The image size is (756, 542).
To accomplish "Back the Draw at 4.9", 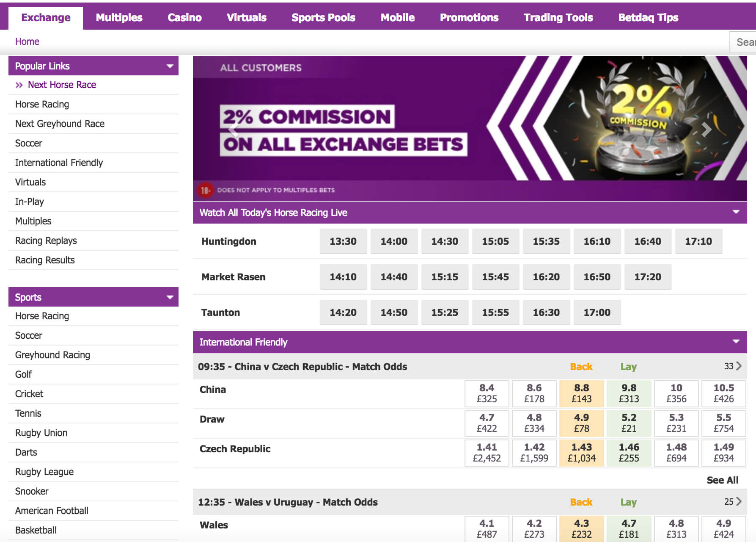I will pos(582,423).
